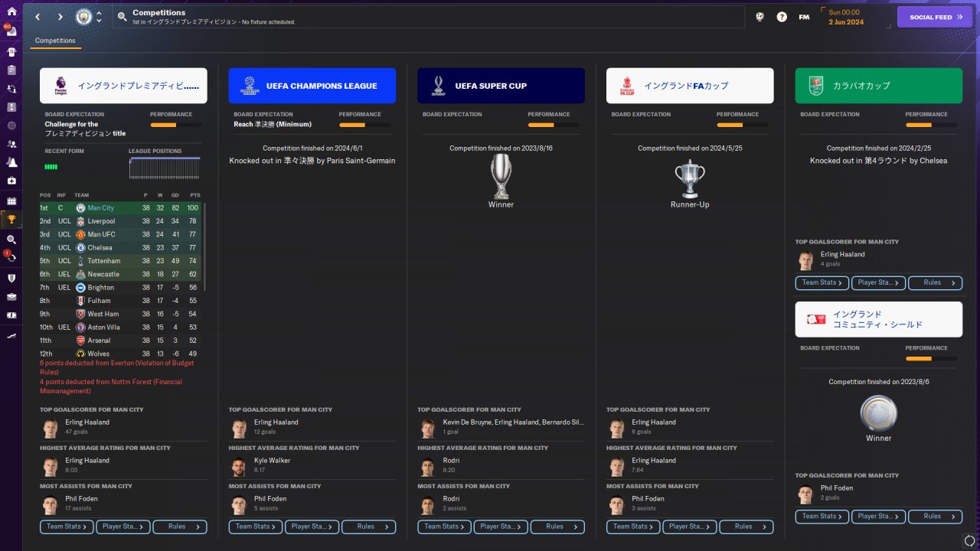980x551 pixels.
Task: Click the League Positions mini graph
Action: 165,168
